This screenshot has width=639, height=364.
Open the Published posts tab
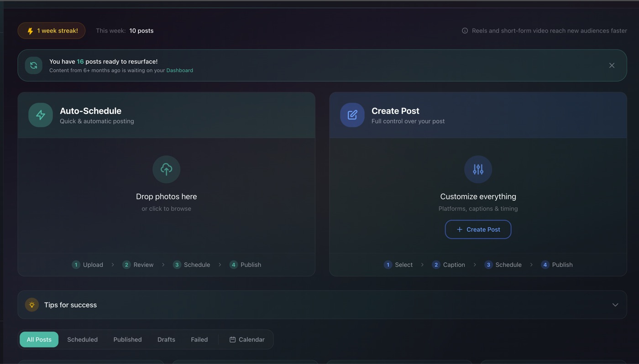[x=127, y=339]
